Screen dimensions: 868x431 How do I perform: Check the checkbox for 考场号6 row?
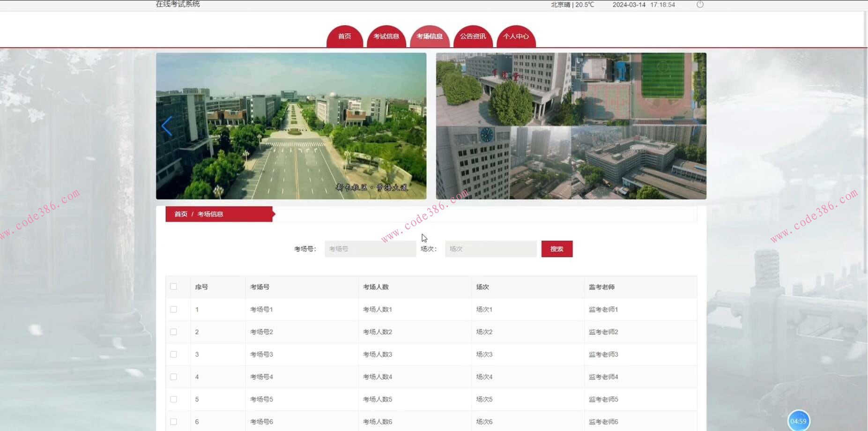[x=174, y=421]
